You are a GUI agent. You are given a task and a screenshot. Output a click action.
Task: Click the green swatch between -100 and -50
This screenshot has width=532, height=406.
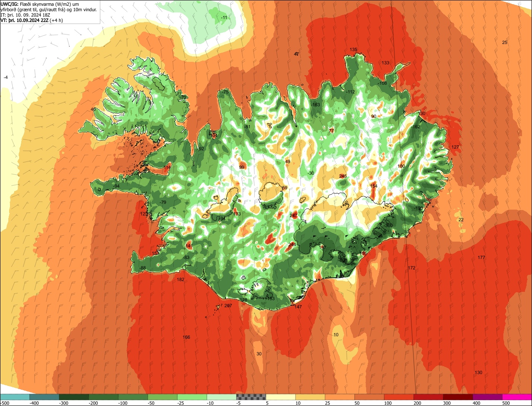point(133,397)
